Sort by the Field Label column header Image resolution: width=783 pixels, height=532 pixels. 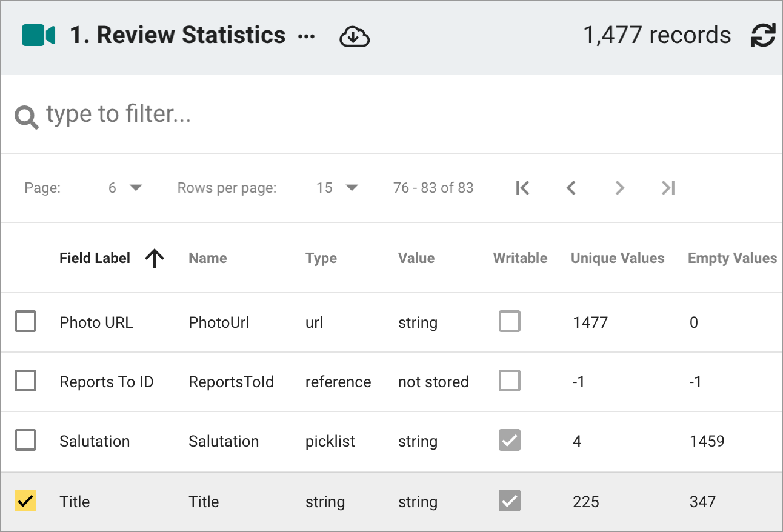click(x=95, y=258)
